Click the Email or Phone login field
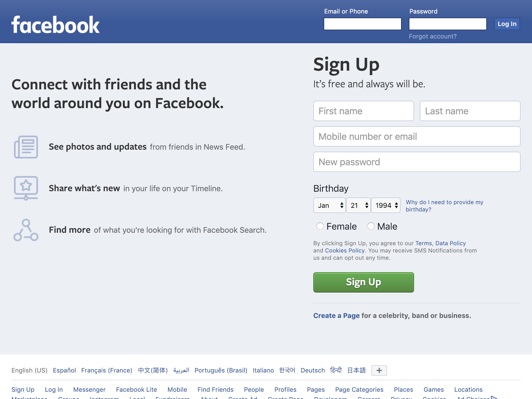The height and width of the screenshot is (399, 532). tap(362, 24)
